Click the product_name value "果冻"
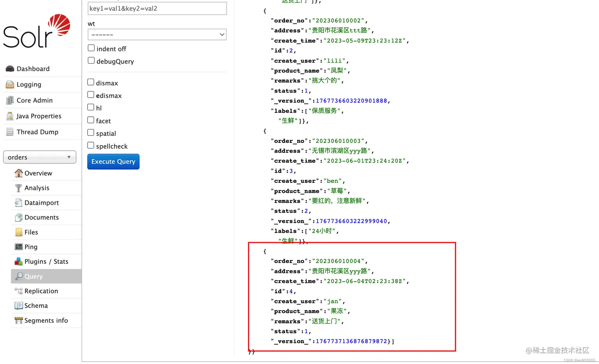Viewport: 599px width, 364px height. coord(337,311)
